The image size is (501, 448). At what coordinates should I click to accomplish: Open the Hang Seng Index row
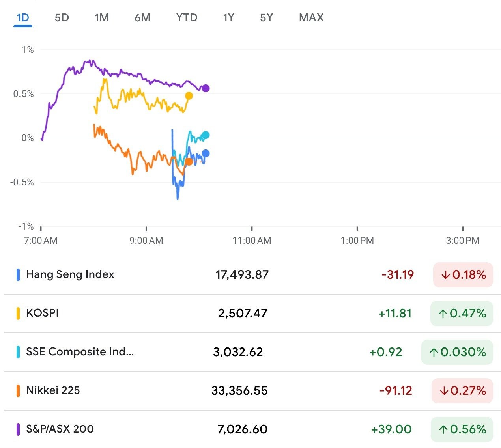click(252, 274)
